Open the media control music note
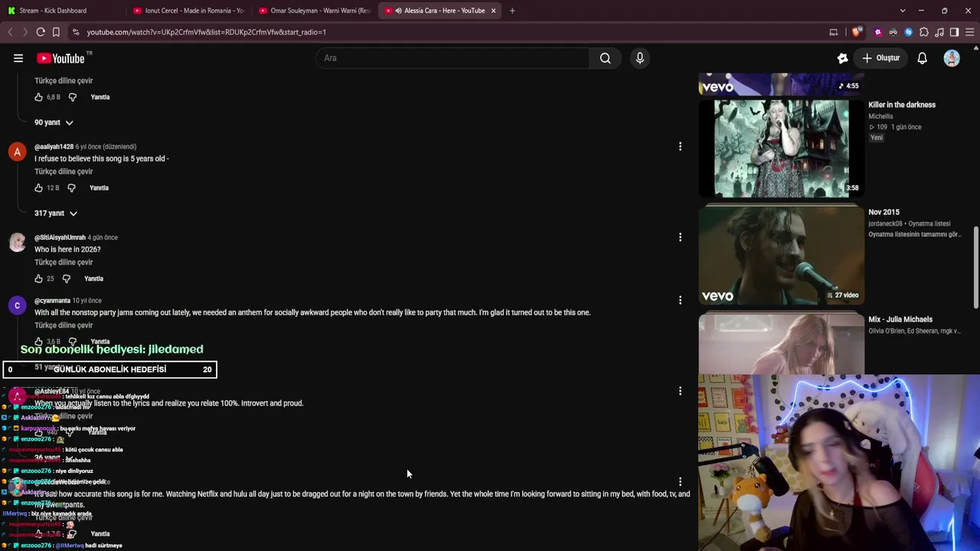Screen dimensions: 980x551 [939, 32]
